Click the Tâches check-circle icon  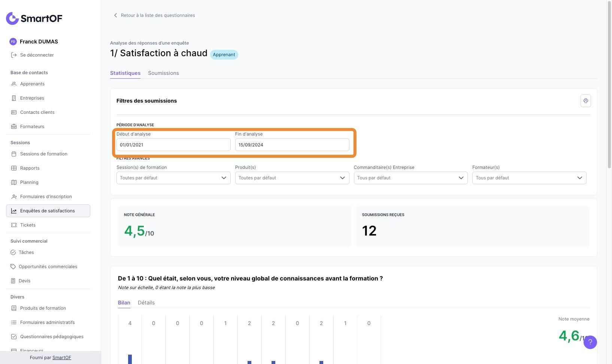pos(13,252)
